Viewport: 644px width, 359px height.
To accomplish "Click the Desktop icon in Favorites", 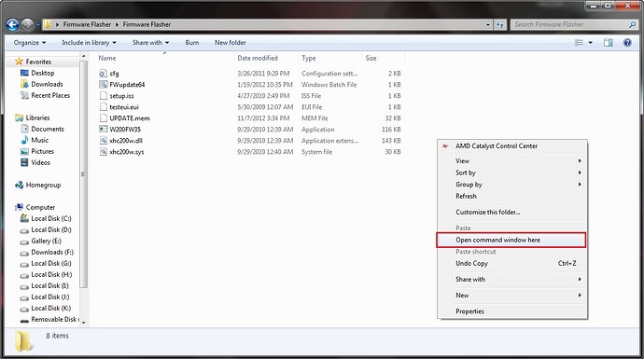I will coord(24,73).
